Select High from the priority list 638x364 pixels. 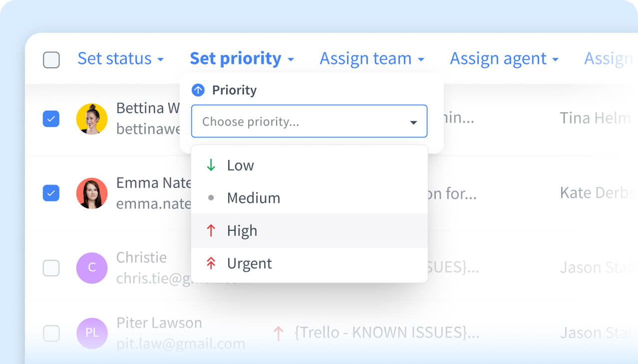tap(242, 230)
